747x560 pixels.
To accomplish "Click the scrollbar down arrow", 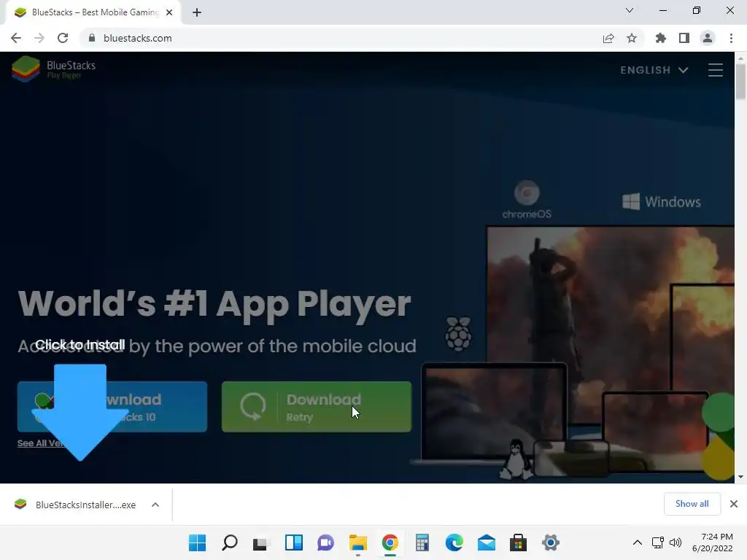I will point(740,477).
